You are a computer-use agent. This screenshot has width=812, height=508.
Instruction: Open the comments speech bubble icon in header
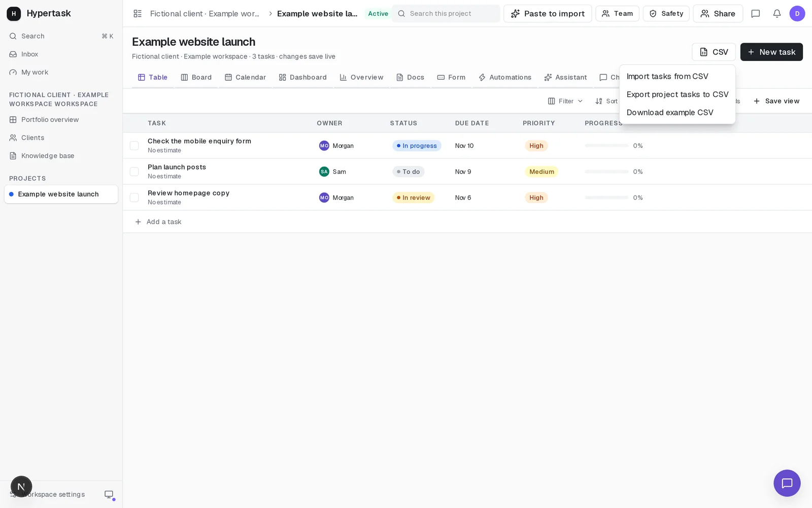click(756, 14)
